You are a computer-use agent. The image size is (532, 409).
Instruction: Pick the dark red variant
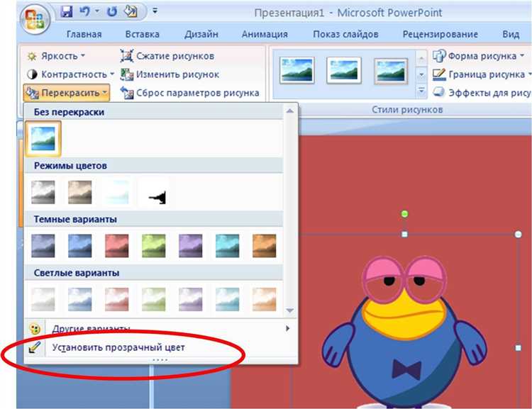click(117, 246)
